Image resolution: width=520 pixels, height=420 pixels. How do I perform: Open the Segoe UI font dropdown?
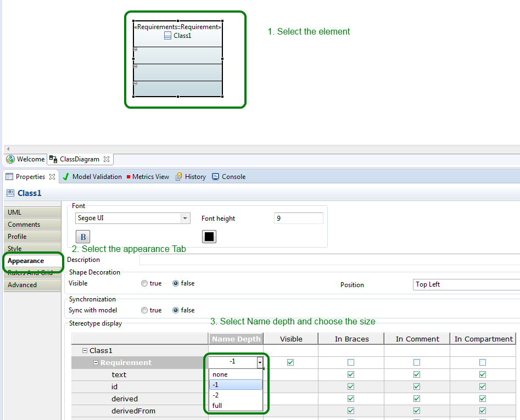pyautogui.click(x=185, y=218)
